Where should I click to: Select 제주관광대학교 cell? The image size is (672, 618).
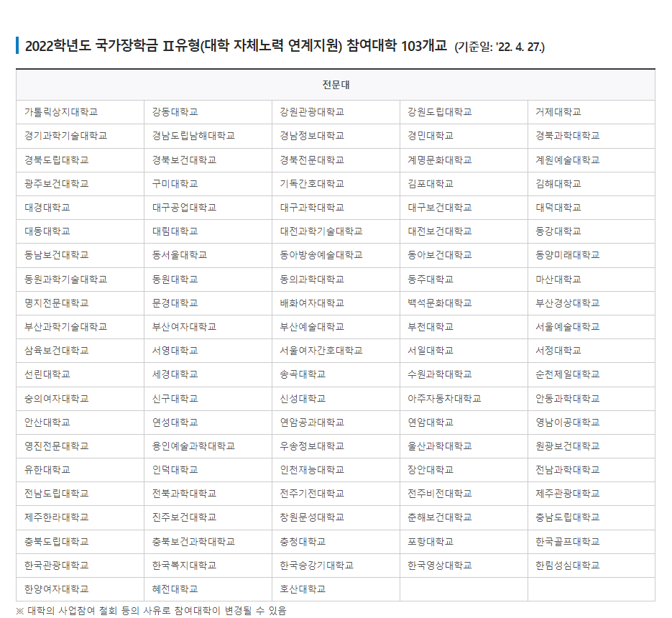click(x=592, y=494)
